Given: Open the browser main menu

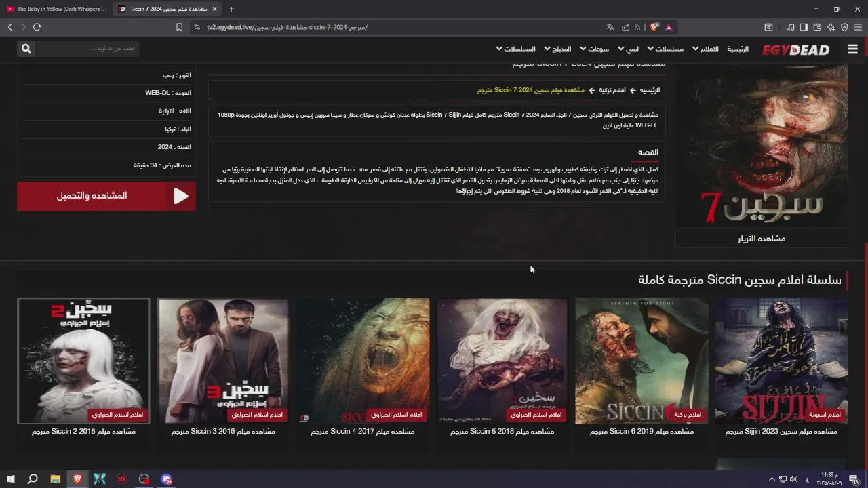Looking at the screenshot, I should click(x=858, y=27).
